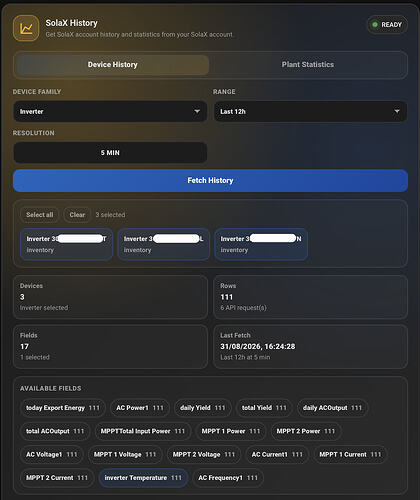Click the Last Fetch info card
420x500 pixels.
click(x=310, y=347)
